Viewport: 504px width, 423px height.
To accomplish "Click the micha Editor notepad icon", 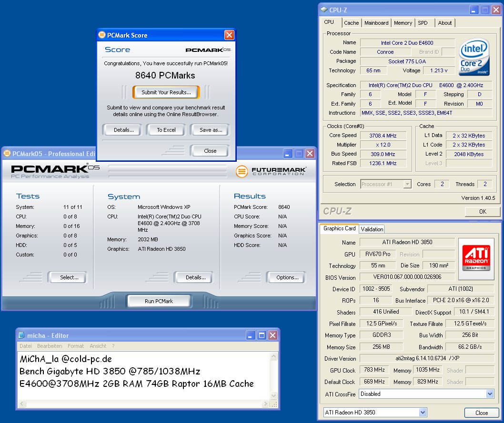I will pos(21,335).
